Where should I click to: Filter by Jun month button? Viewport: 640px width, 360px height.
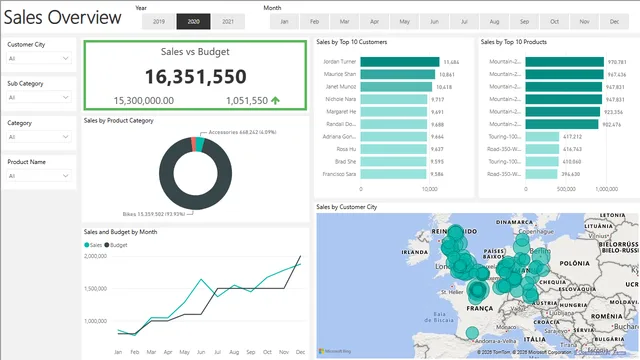(x=434, y=22)
